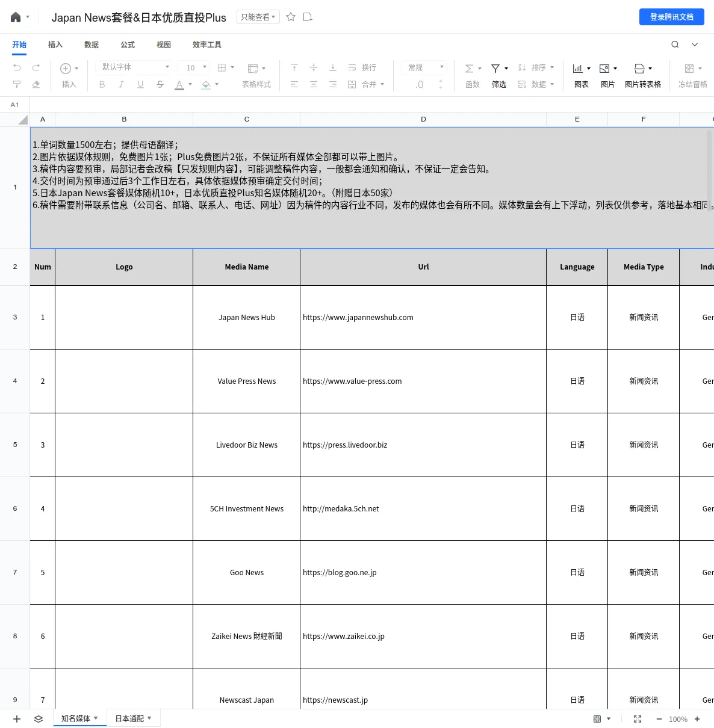Click image to table (图片转表格) icon
The width and height of the screenshot is (714, 728).
tap(639, 69)
